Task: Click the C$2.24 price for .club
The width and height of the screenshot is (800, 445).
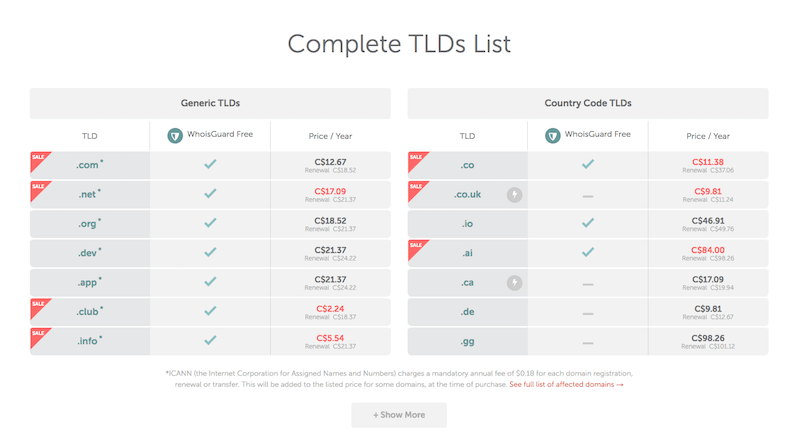Action: (x=330, y=309)
